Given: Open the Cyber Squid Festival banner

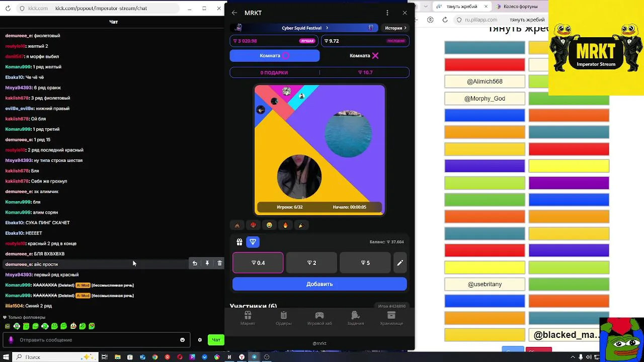Looking at the screenshot, I should 304,28.
